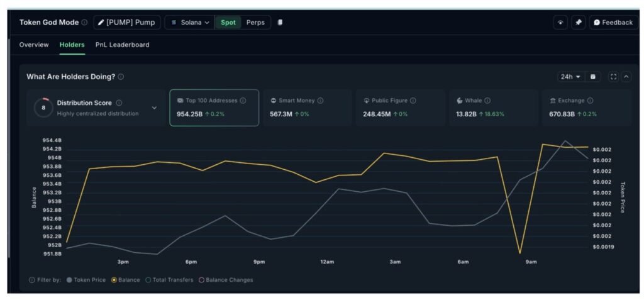Click the pin icon in top bar
The image size is (644, 300).
click(578, 23)
